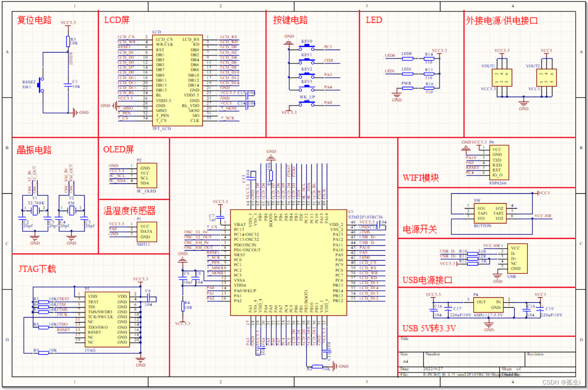Select the USB connector component
The image size is (588, 390).
tap(518, 258)
